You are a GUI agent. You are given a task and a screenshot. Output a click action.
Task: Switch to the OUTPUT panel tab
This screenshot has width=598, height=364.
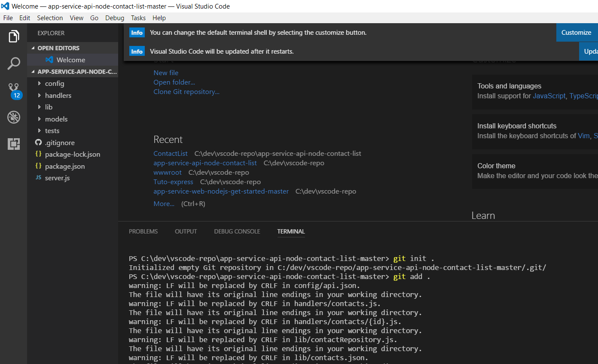coord(186,231)
